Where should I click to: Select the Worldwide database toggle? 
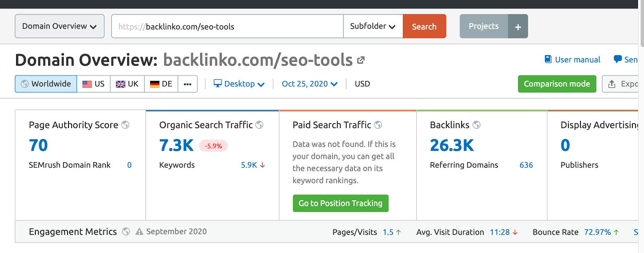[x=46, y=84]
